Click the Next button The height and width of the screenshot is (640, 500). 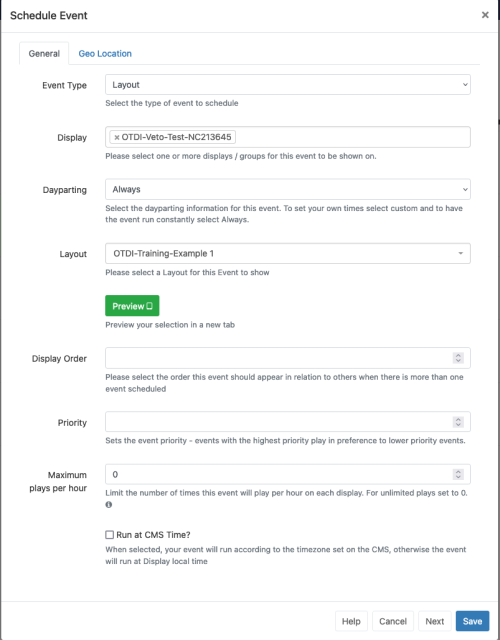click(435, 621)
